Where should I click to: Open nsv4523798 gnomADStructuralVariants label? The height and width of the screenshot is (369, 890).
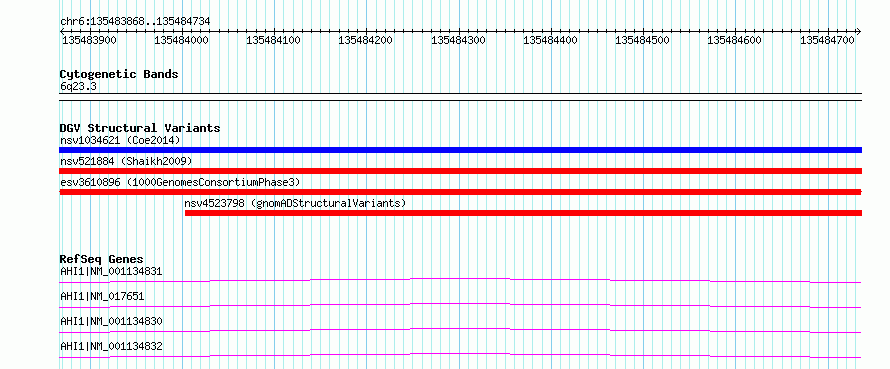coord(295,203)
